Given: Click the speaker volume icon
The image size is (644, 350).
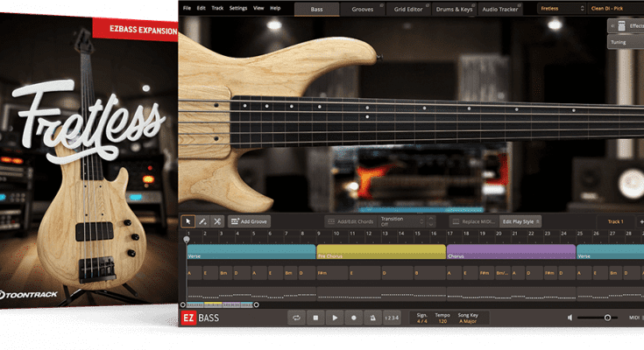Looking at the screenshot, I should [x=571, y=318].
